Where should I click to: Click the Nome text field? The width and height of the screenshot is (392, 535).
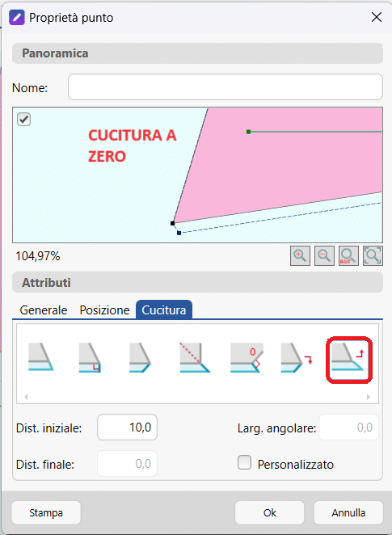[226, 87]
